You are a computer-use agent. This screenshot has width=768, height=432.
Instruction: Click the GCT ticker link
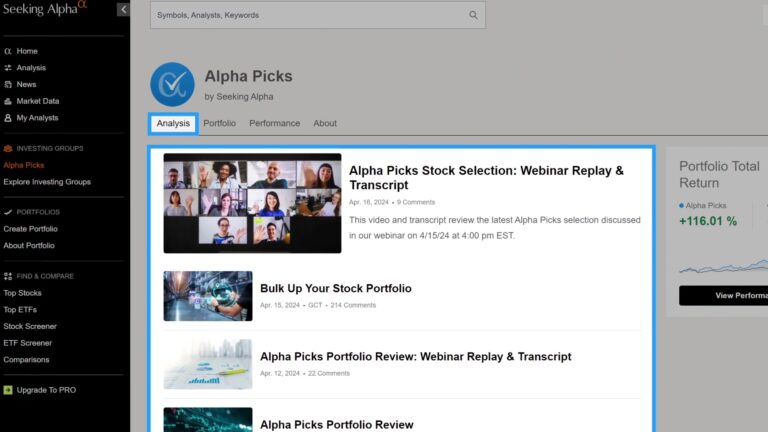(315, 305)
